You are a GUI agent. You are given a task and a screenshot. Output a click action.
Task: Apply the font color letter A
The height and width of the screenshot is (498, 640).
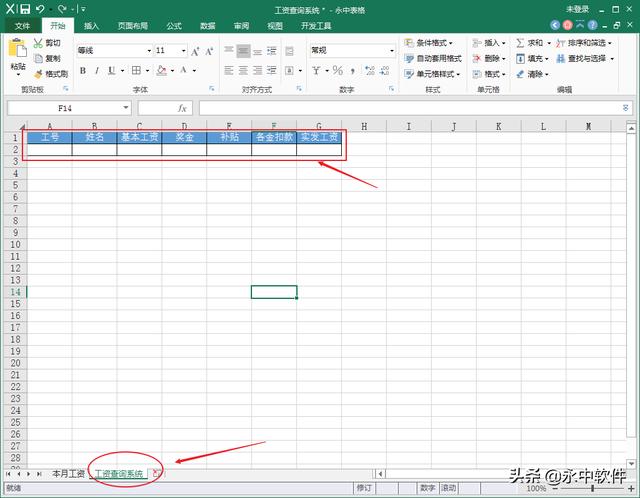tap(184, 71)
